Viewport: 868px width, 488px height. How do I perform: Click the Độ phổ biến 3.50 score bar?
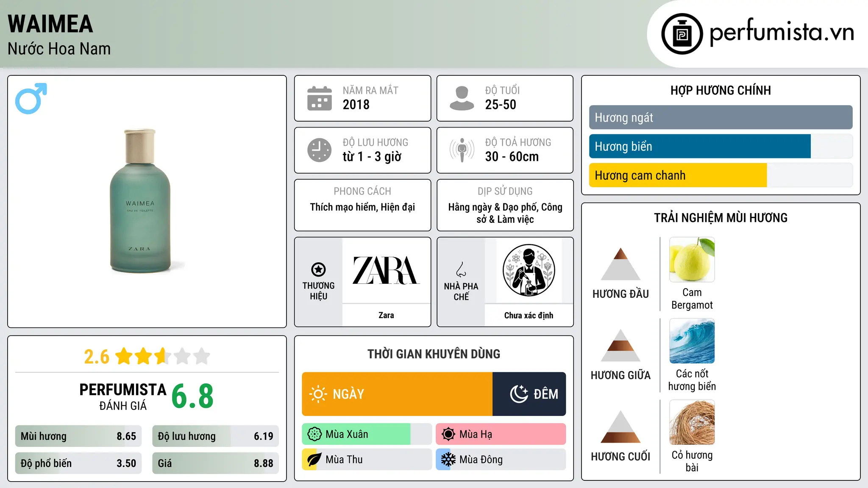(x=78, y=463)
